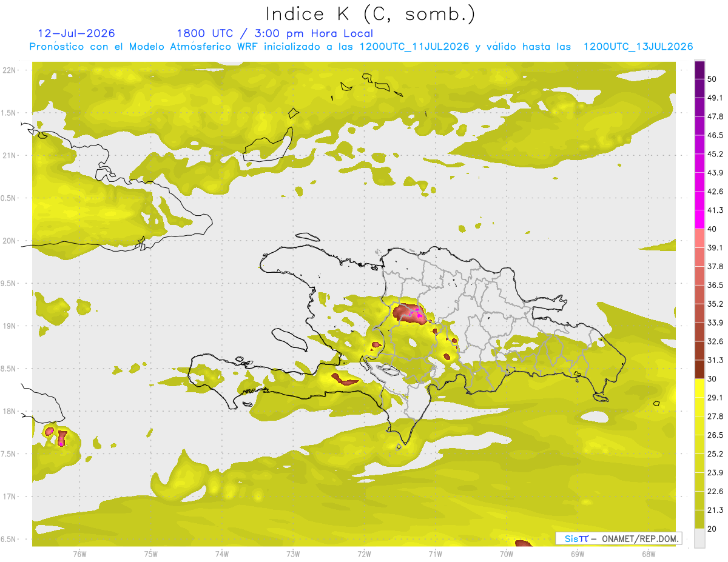Click the '73W' longitude label
728x562 pixels.
tap(293, 554)
